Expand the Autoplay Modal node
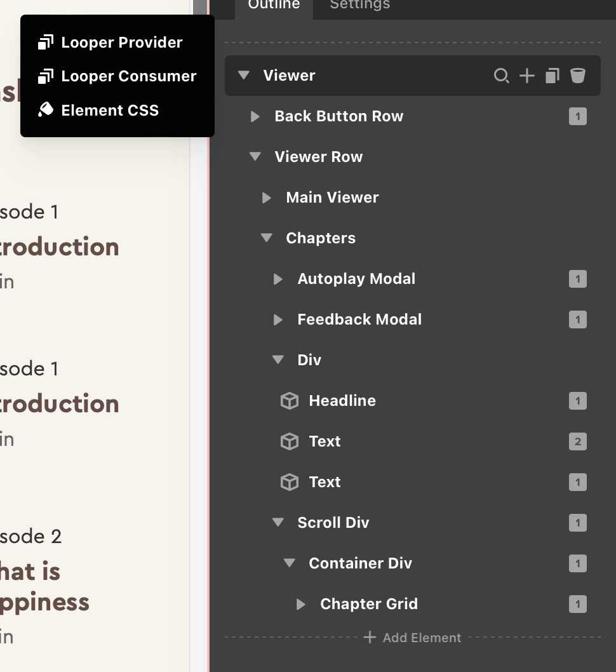616x672 pixels. [278, 279]
